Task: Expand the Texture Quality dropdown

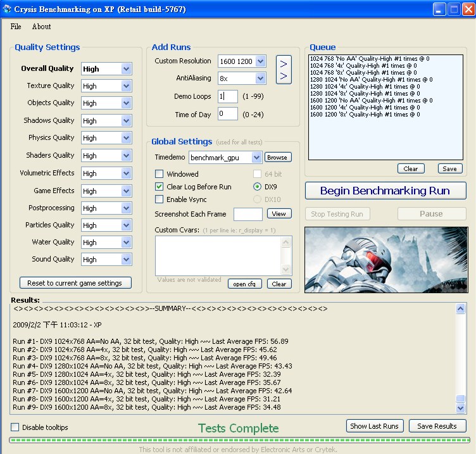Action: [x=127, y=86]
